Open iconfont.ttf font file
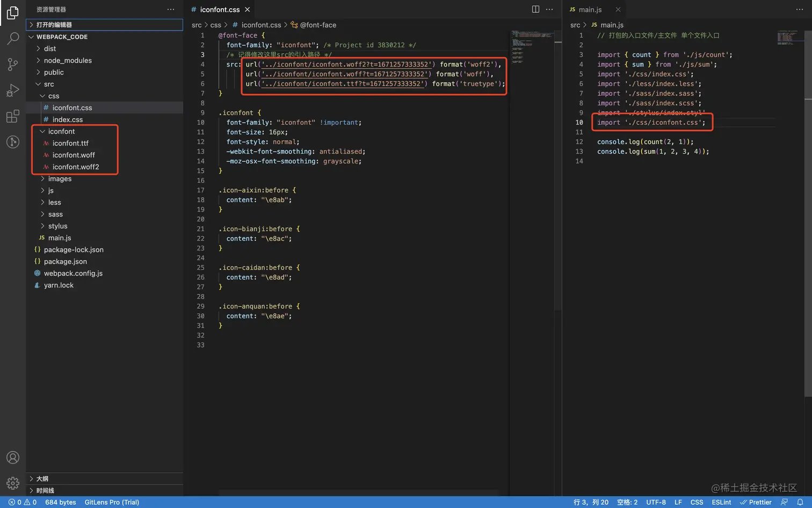The image size is (812, 508). (x=70, y=143)
